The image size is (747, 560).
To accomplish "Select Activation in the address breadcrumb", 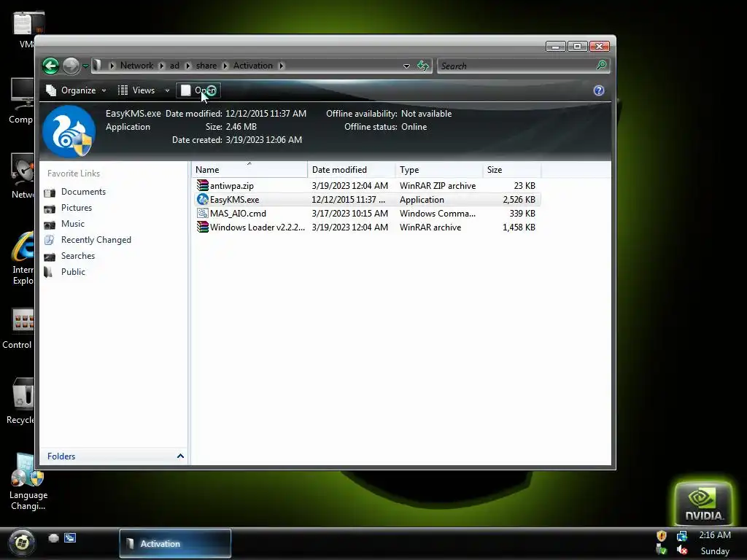I will tap(253, 65).
